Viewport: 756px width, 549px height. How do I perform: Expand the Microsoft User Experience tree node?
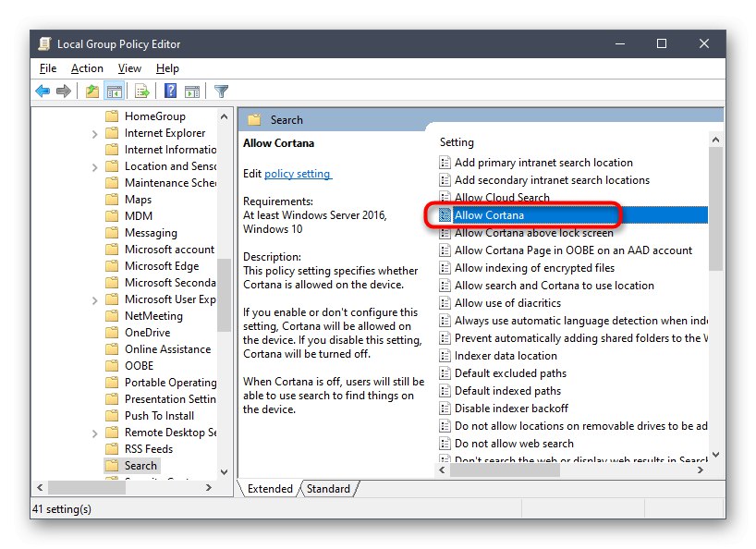[94, 300]
